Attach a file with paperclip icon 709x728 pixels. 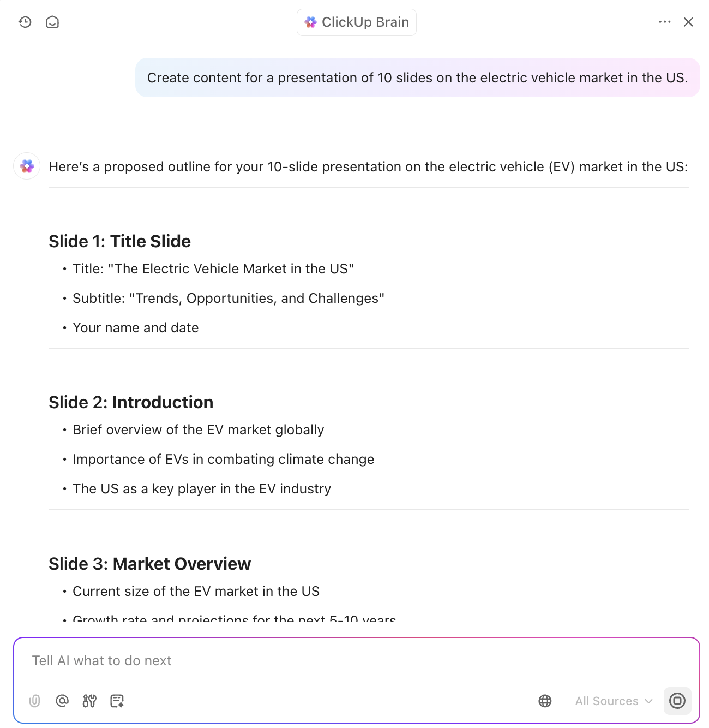(35, 701)
